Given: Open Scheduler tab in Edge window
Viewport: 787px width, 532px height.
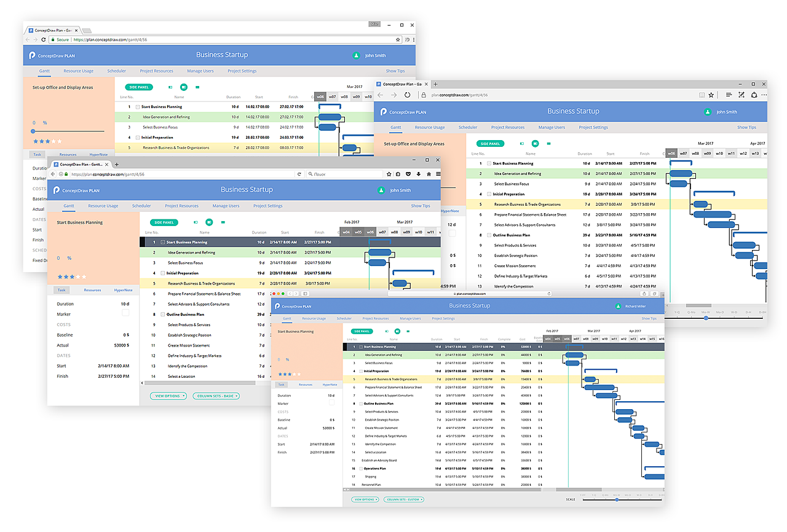Looking at the screenshot, I should [468, 128].
